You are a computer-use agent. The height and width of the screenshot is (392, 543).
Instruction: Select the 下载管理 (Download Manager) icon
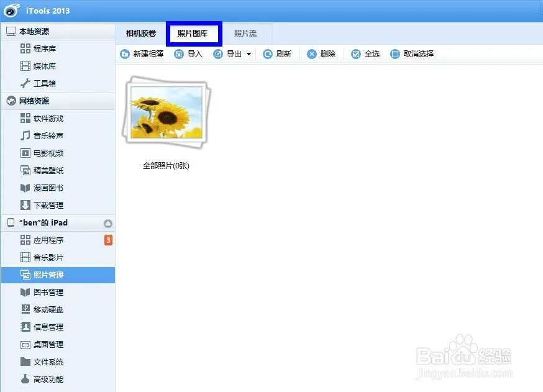pyautogui.click(x=25, y=205)
